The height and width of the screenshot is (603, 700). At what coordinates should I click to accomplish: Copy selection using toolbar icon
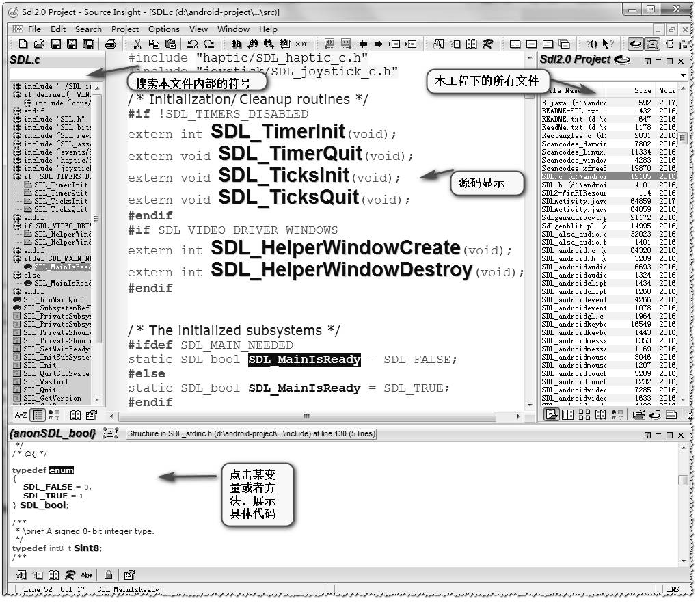[x=154, y=44]
